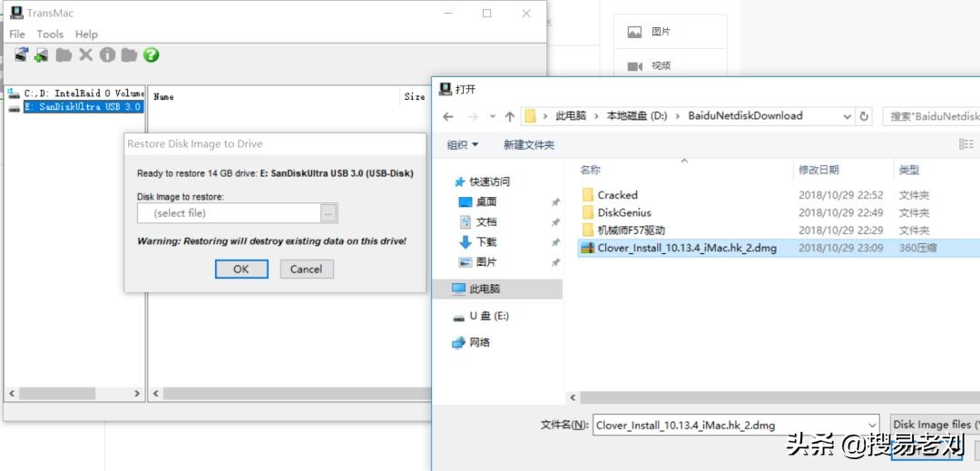Click the left scroll arrow of Open dialog file list
The height and width of the screenshot is (471, 980).
tap(573, 397)
